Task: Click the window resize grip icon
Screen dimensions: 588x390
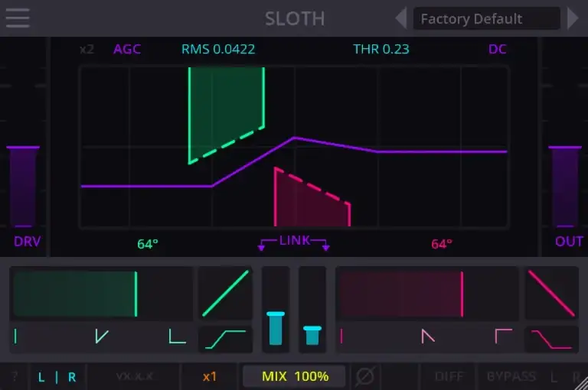Action: coord(581,384)
